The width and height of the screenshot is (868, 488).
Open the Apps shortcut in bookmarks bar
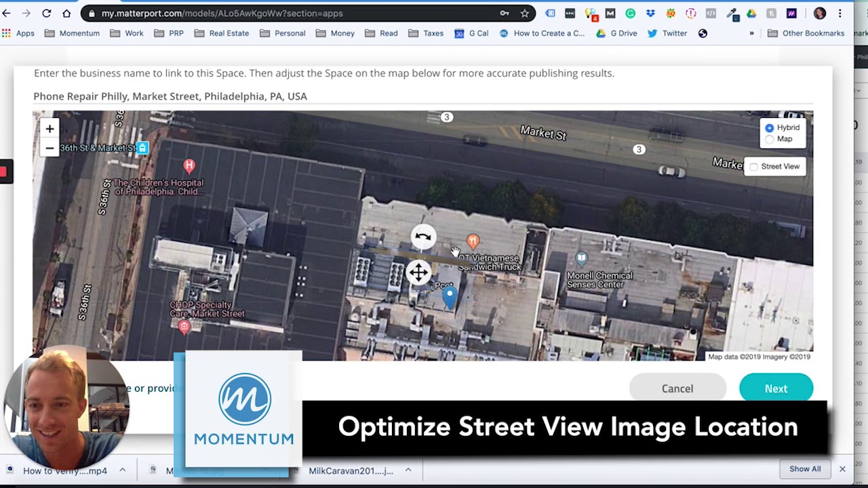point(18,33)
